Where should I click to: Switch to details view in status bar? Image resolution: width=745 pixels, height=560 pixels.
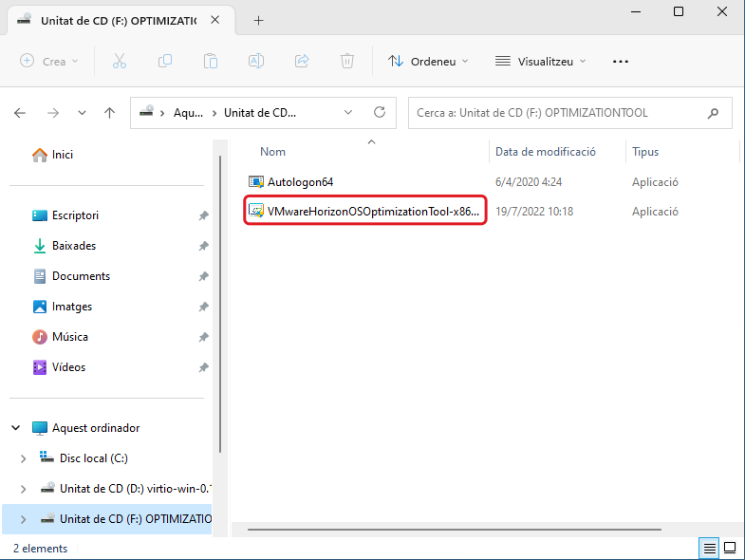coord(709,549)
